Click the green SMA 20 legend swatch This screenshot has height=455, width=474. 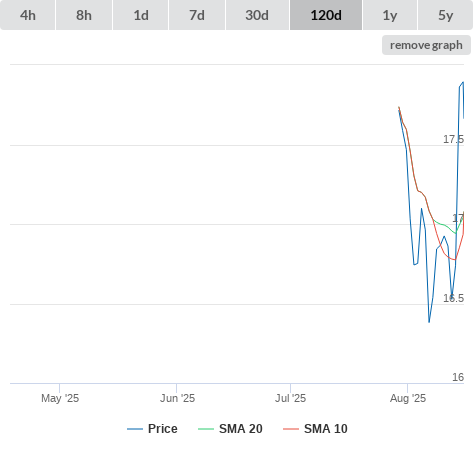[206, 429]
